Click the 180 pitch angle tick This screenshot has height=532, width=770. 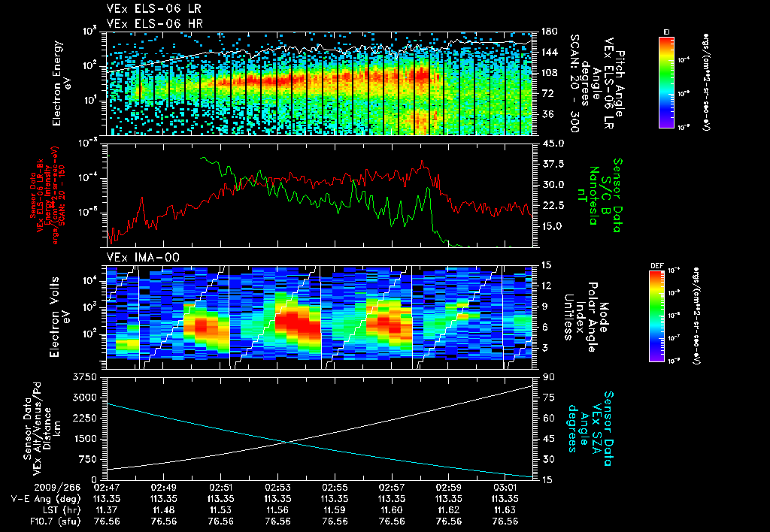pyautogui.click(x=548, y=32)
